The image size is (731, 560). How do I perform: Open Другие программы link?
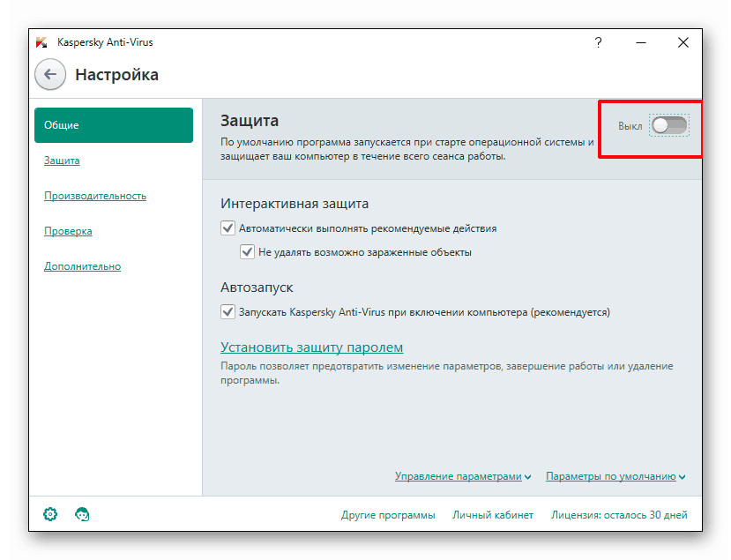tap(388, 515)
